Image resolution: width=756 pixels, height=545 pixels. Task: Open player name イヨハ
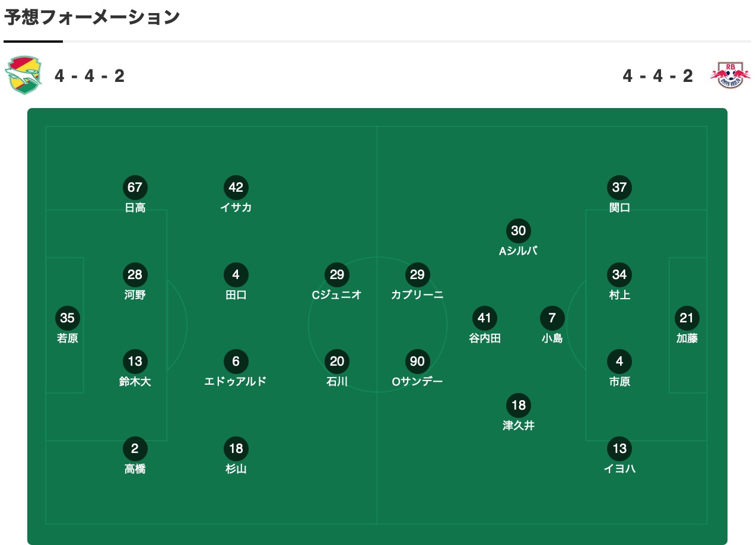(620, 468)
